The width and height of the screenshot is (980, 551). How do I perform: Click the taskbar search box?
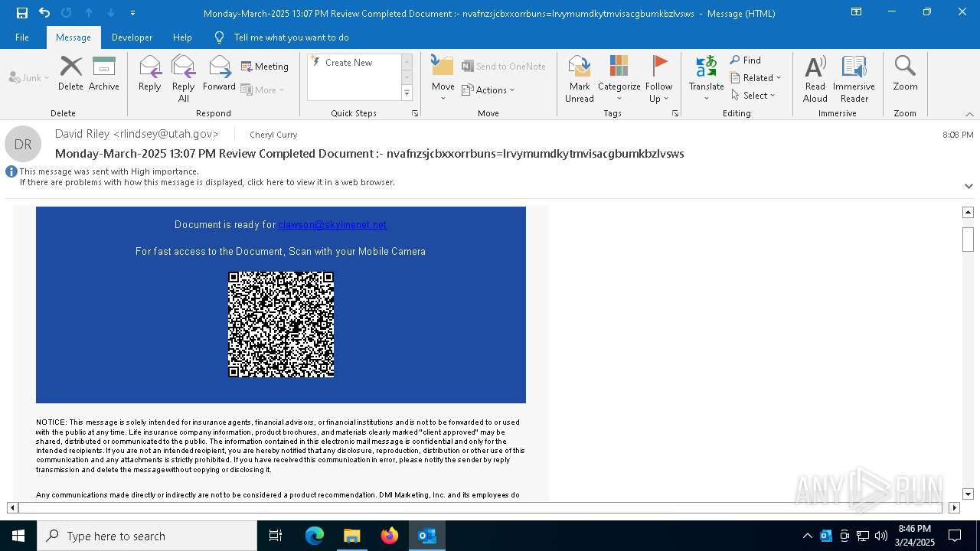tap(147, 536)
